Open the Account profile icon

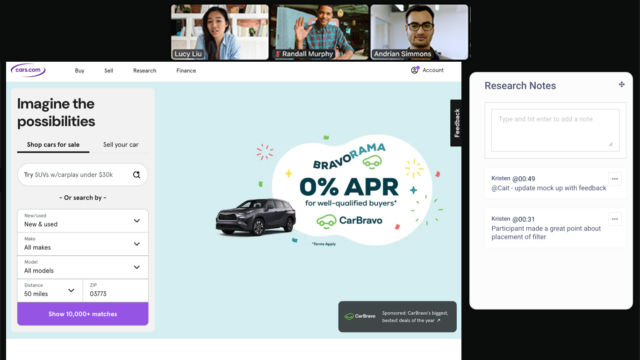pos(415,70)
